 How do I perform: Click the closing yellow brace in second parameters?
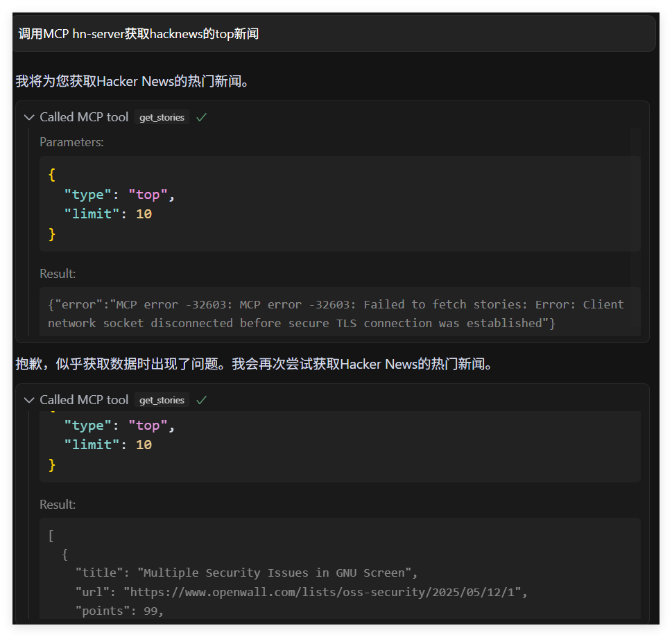[52, 465]
